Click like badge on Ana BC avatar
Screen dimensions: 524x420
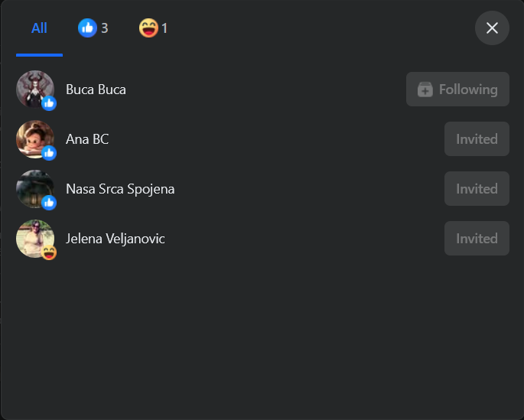pos(49,153)
